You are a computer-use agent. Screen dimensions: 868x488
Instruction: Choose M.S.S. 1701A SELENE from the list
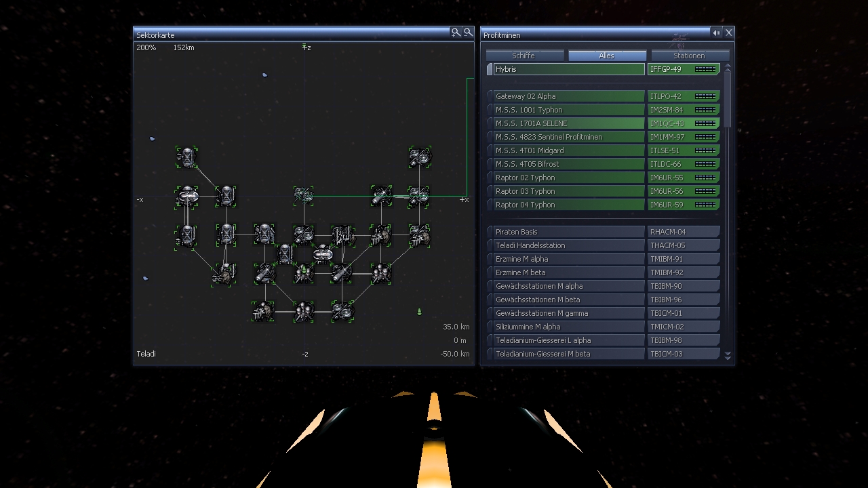[568, 123]
